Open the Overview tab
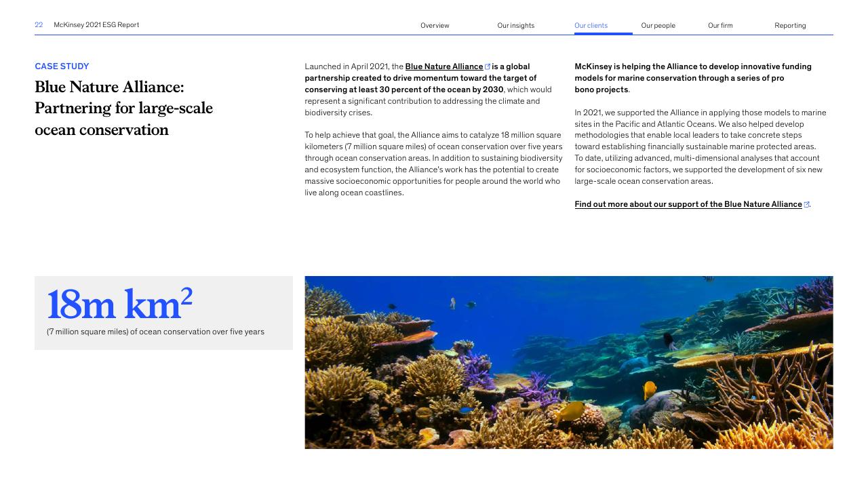 coord(435,26)
